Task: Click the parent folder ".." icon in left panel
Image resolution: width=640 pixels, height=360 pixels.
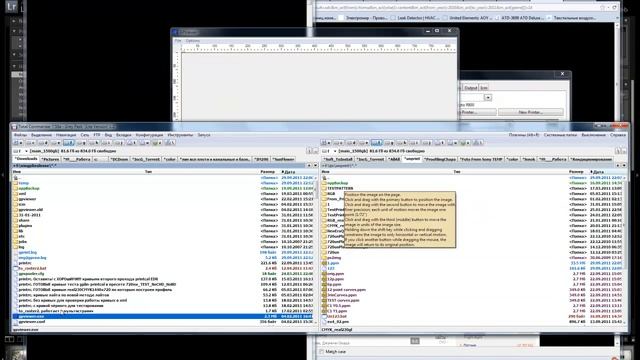Action: pos(16,178)
